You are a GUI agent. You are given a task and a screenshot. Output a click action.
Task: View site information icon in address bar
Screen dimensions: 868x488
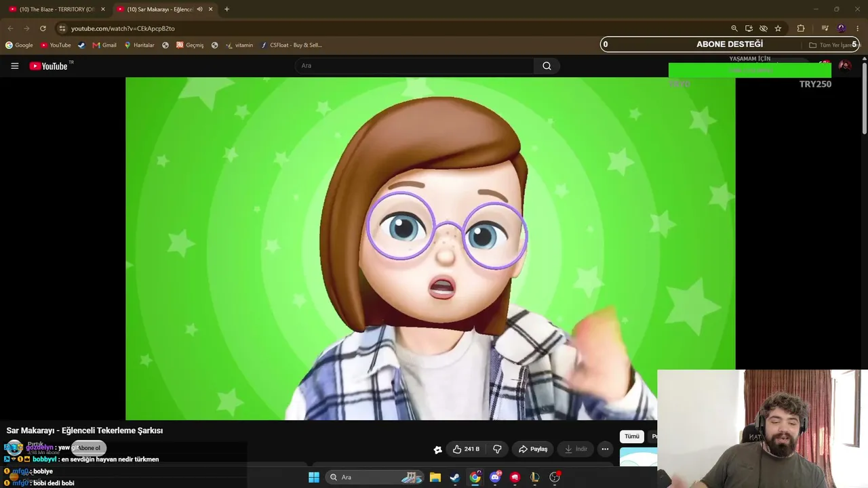click(62, 28)
